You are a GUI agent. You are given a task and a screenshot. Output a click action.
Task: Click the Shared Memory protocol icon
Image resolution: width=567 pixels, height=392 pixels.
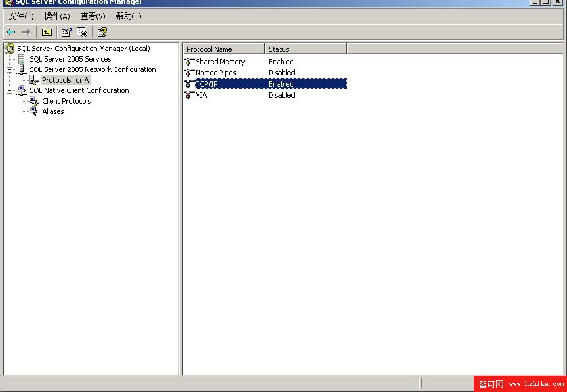189,62
